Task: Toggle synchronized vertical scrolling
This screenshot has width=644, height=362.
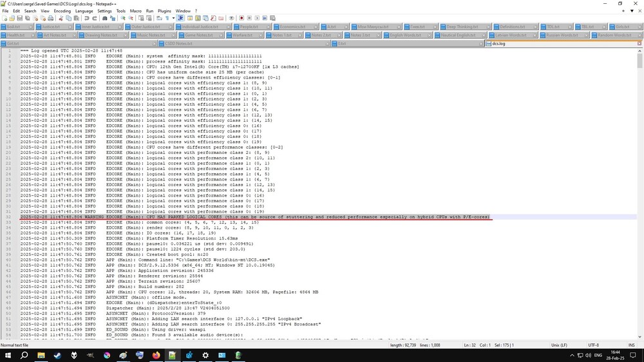Action: click(141, 18)
